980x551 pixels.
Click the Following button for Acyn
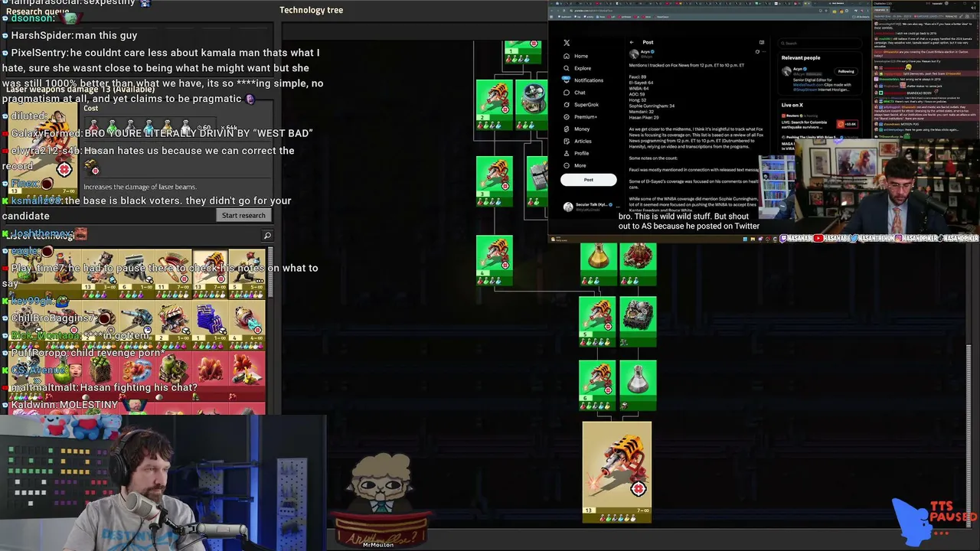pos(845,71)
